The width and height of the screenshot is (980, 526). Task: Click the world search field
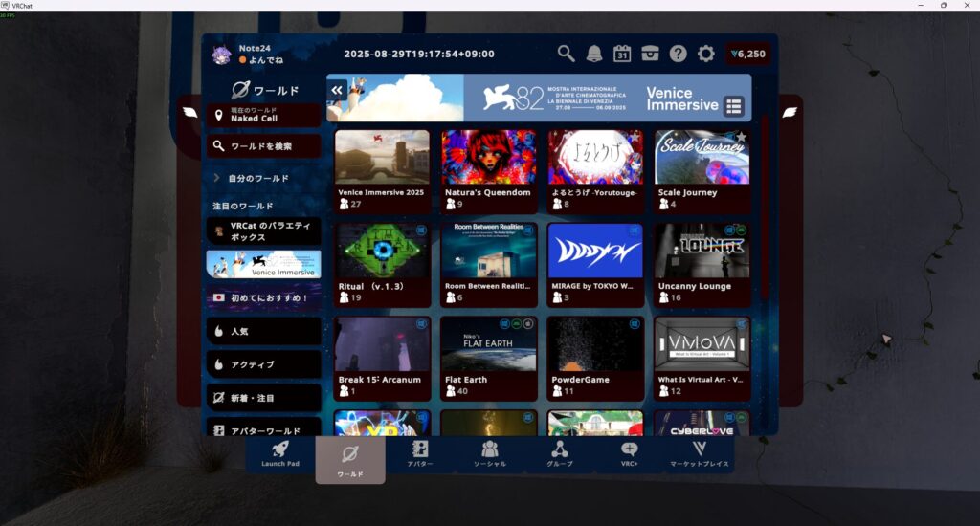tap(264, 146)
